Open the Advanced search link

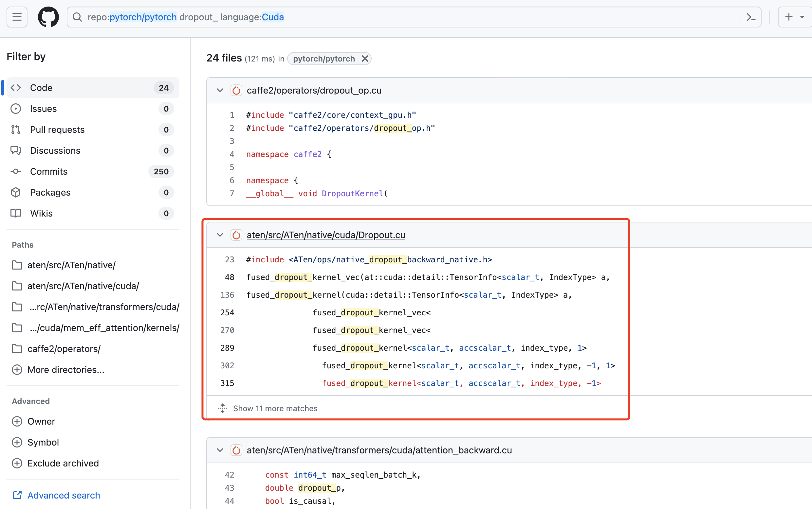pos(64,495)
